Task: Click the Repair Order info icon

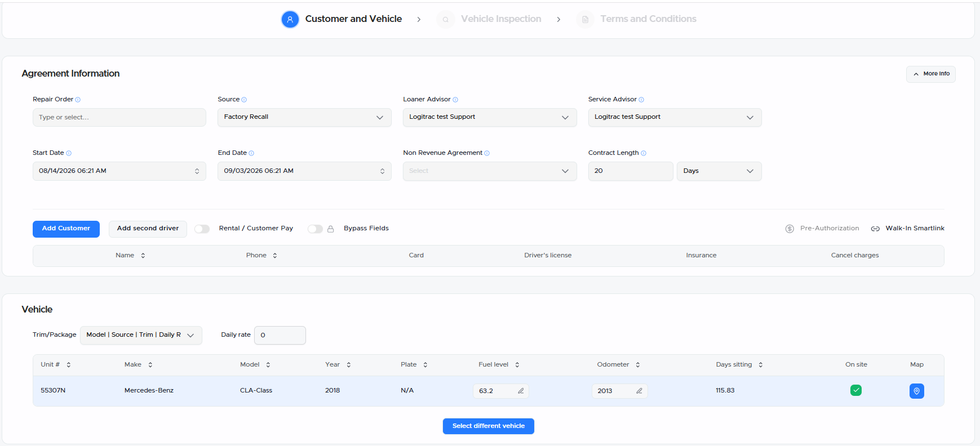Action: click(x=78, y=100)
